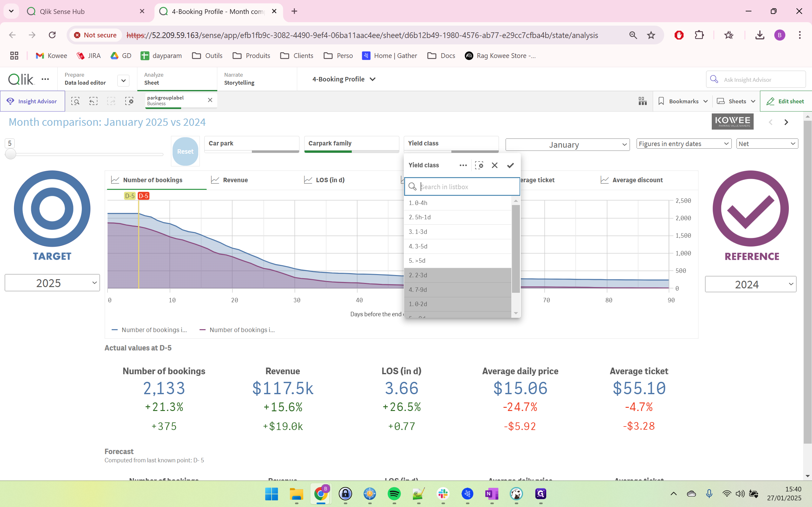Click the days slider handle
The image size is (812, 507).
click(x=10, y=154)
